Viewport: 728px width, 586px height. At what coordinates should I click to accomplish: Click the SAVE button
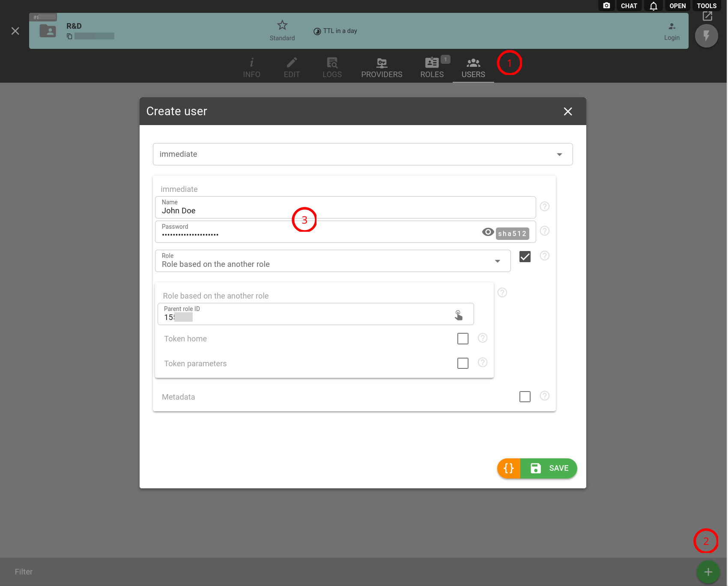549,468
